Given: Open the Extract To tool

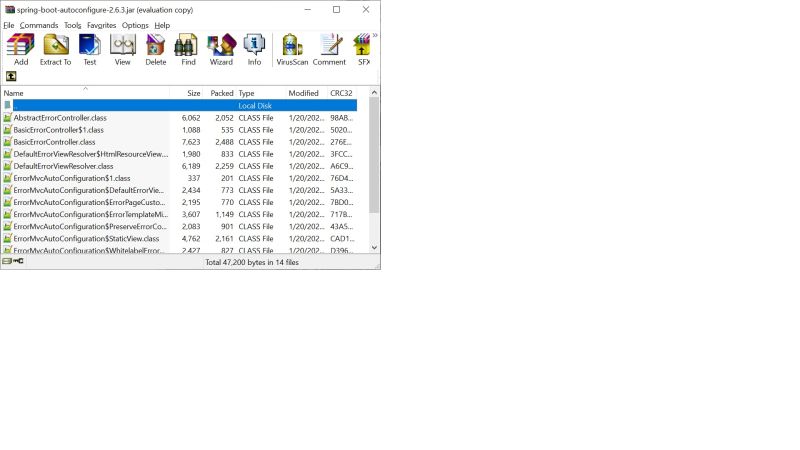Looking at the screenshot, I should [x=56, y=49].
